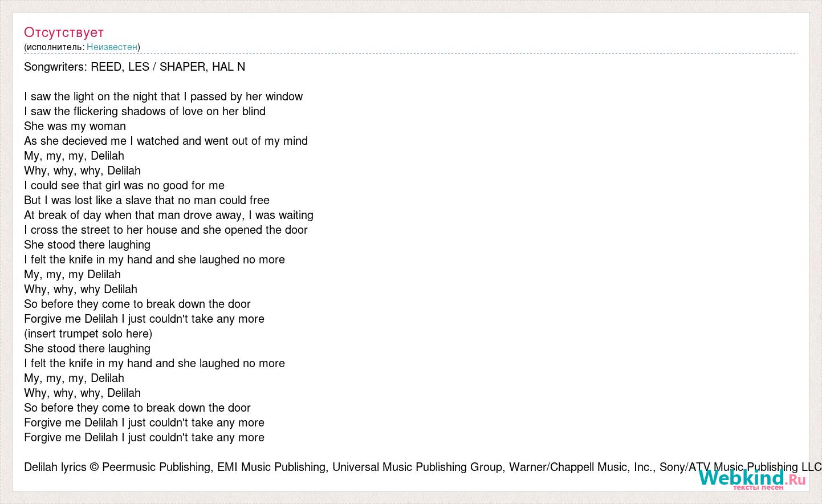Click the 'At break of day' line

[169, 215]
